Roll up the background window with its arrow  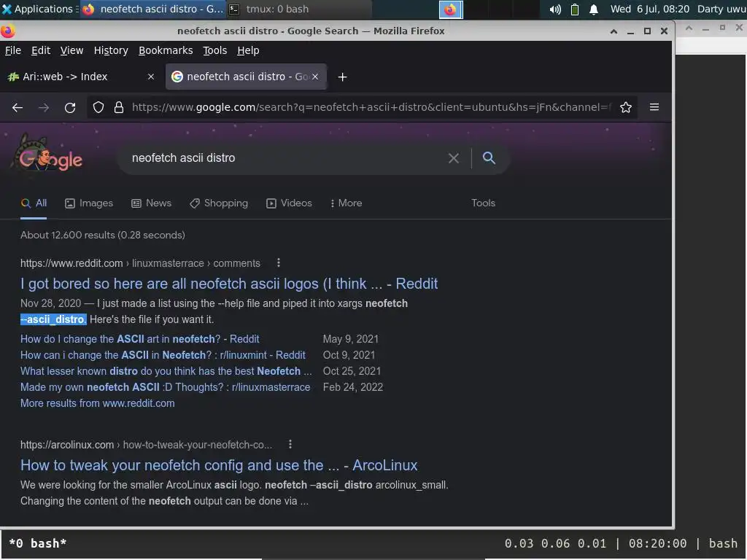[689, 28]
